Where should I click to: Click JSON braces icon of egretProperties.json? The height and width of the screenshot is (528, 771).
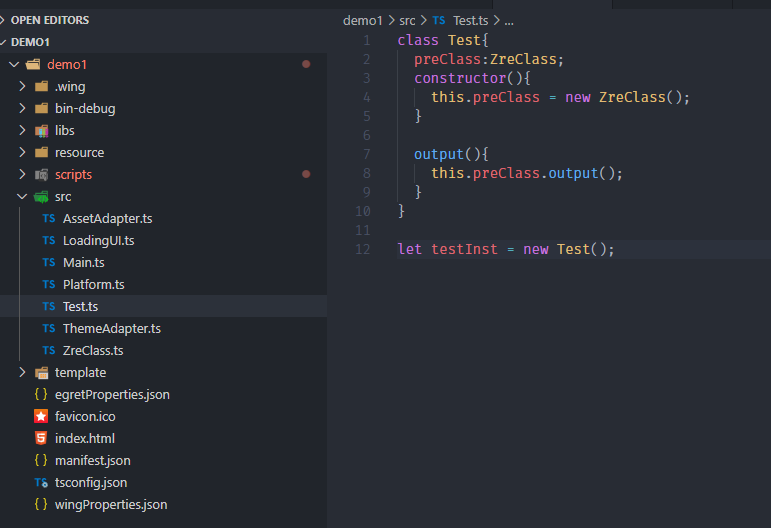(41, 394)
